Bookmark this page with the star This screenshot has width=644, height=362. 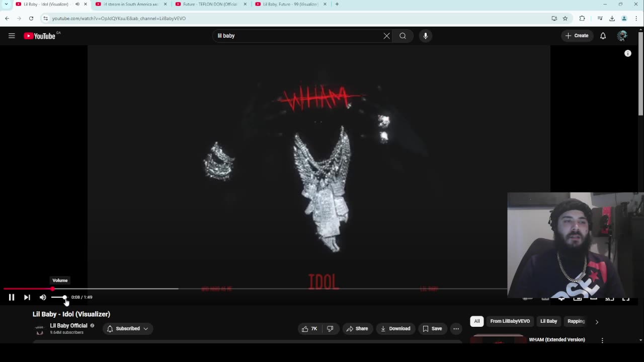[x=565, y=18]
